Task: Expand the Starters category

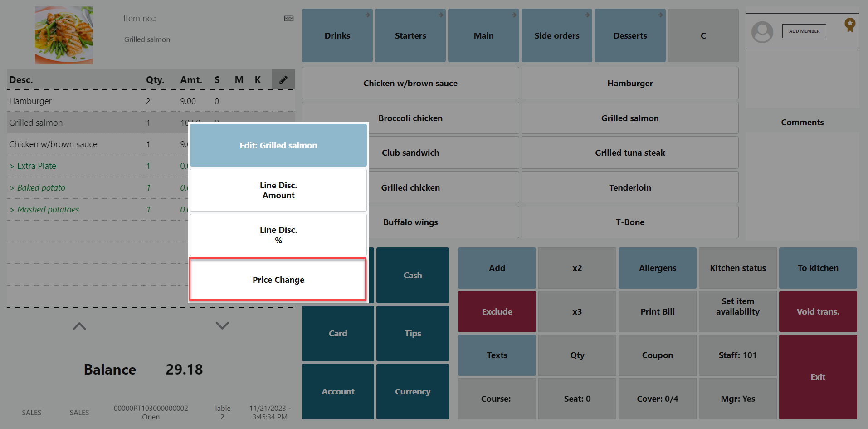Action: tap(410, 35)
